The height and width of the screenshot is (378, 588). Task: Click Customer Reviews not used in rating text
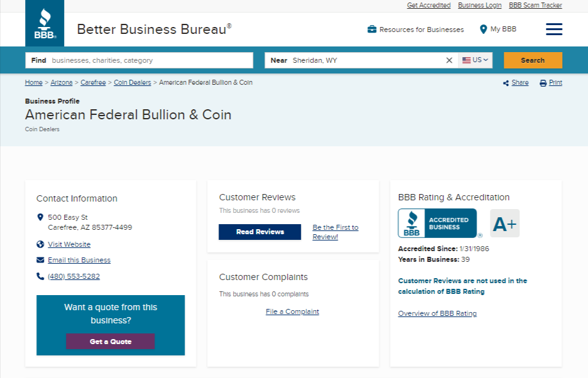click(462, 286)
